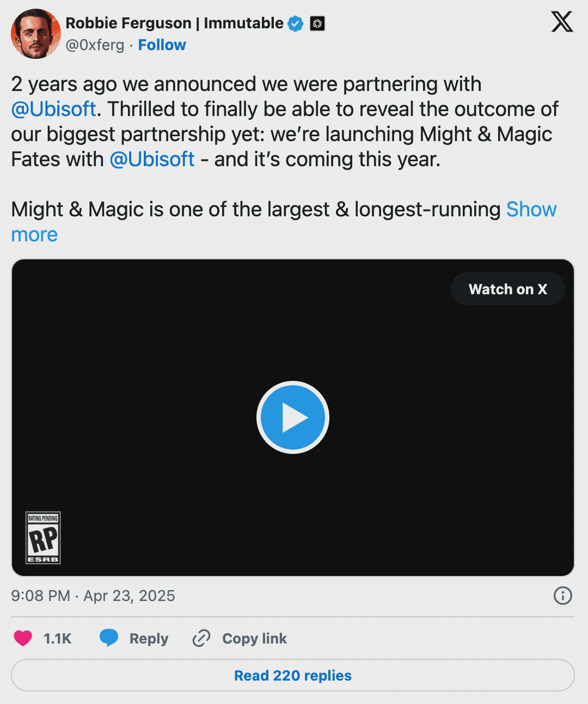
Task: Open @Ubisoft mention after "Fates with"
Action: point(152,159)
